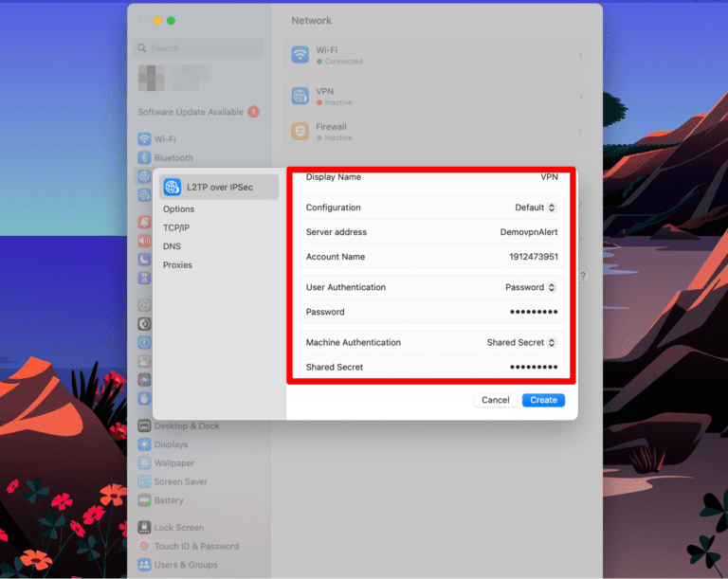The image size is (728, 579).
Task: Click the Firewall icon in Network pane
Action: 300,132
